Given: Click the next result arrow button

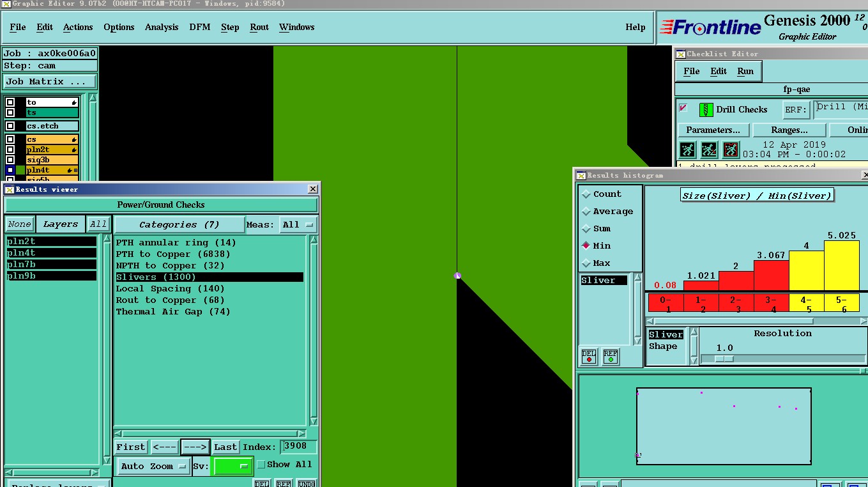Looking at the screenshot, I should (195, 447).
